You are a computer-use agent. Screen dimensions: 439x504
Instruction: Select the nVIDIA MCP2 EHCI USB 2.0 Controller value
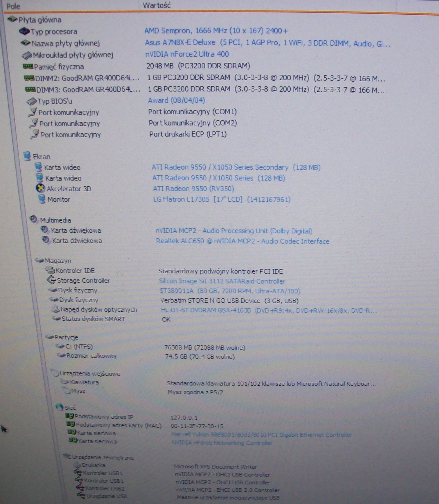(228, 490)
